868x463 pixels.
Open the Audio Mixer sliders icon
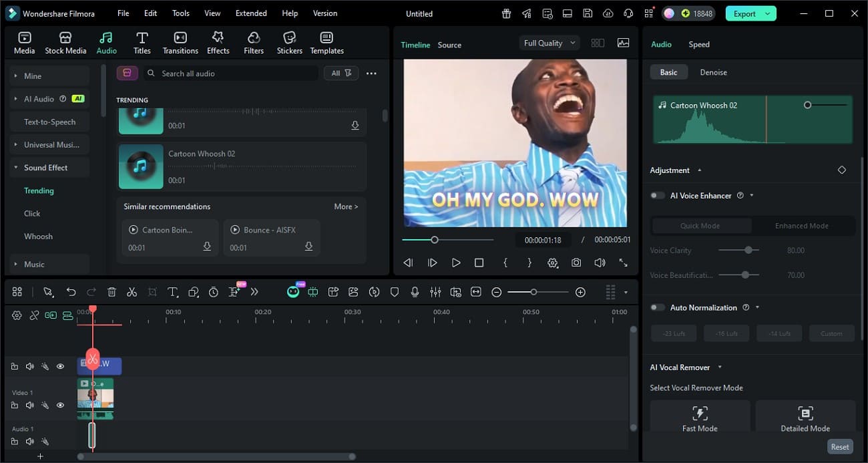click(x=435, y=291)
